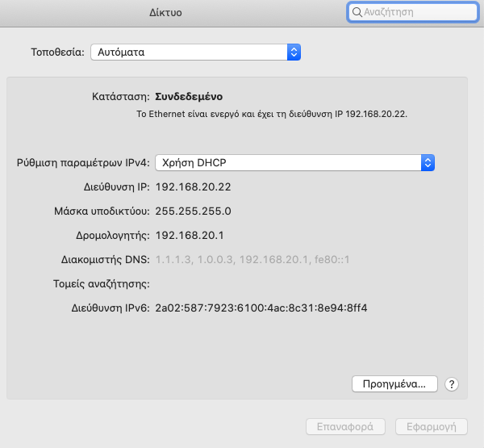Click the Δίκτυο window title

point(165,12)
